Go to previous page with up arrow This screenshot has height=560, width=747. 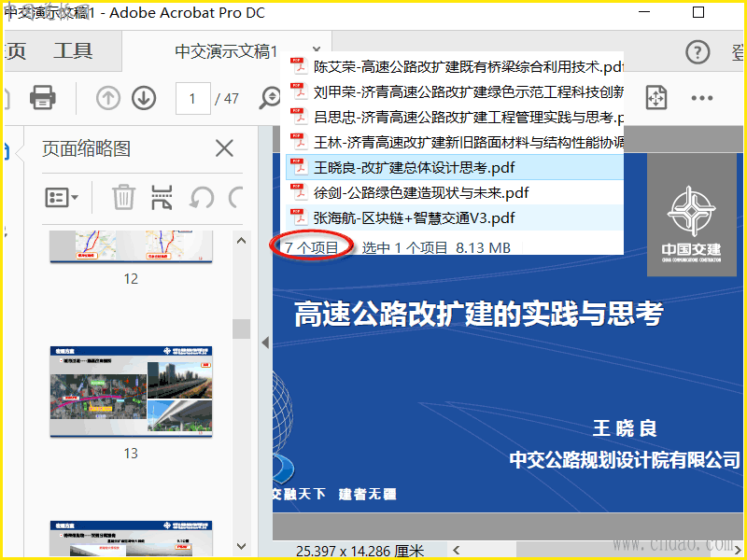[108, 98]
